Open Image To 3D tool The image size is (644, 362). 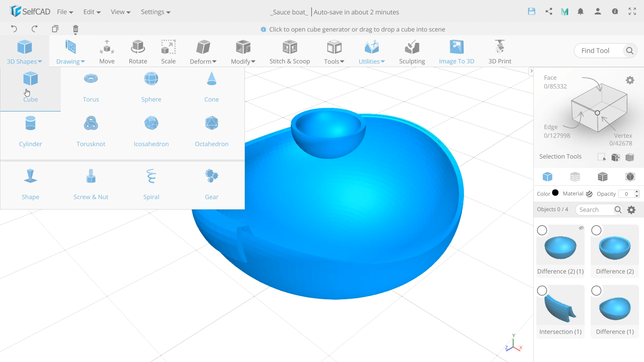click(x=457, y=52)
